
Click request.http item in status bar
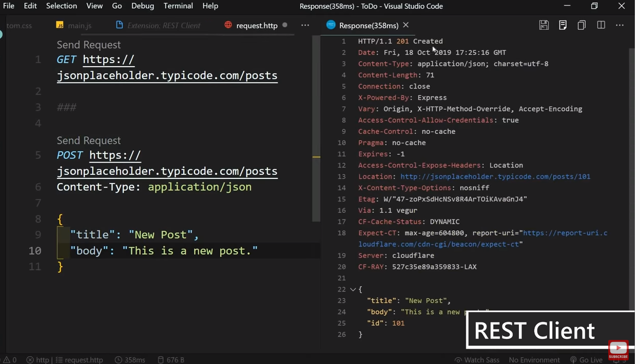pyautogui.click(x=80, y=360)
